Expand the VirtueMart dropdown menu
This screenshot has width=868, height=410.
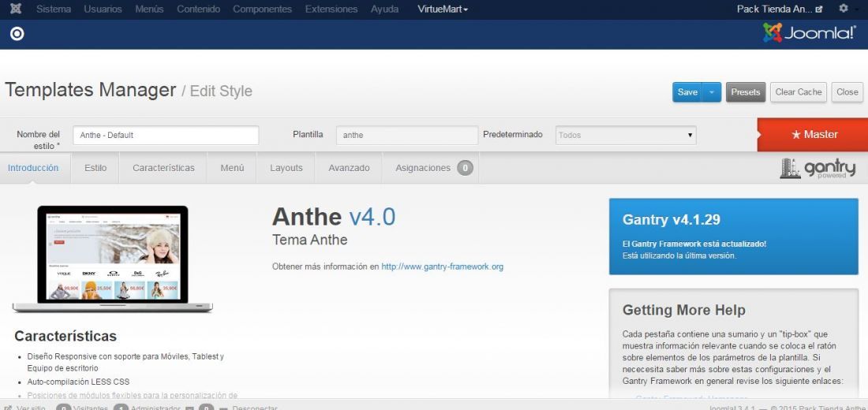coord(443,9)
